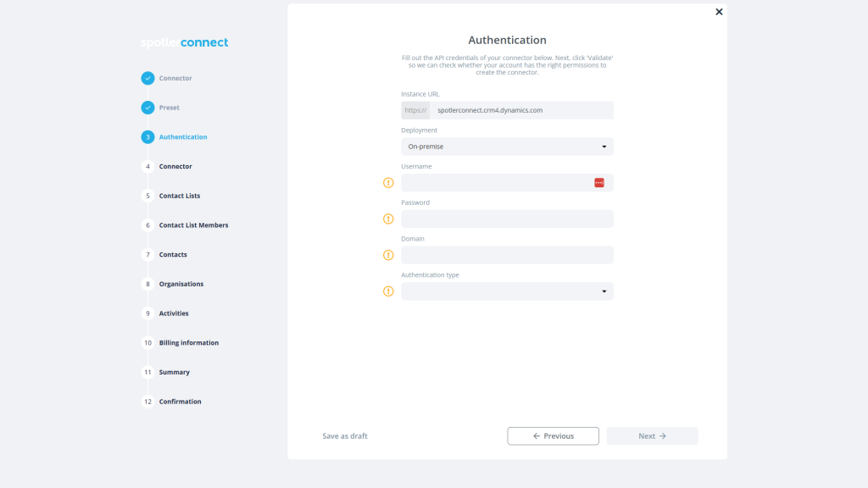The width and height of the screenshot is (868, 488).
Task: Click the completed Preset step checkmark
Action: (x=147, y=108)
